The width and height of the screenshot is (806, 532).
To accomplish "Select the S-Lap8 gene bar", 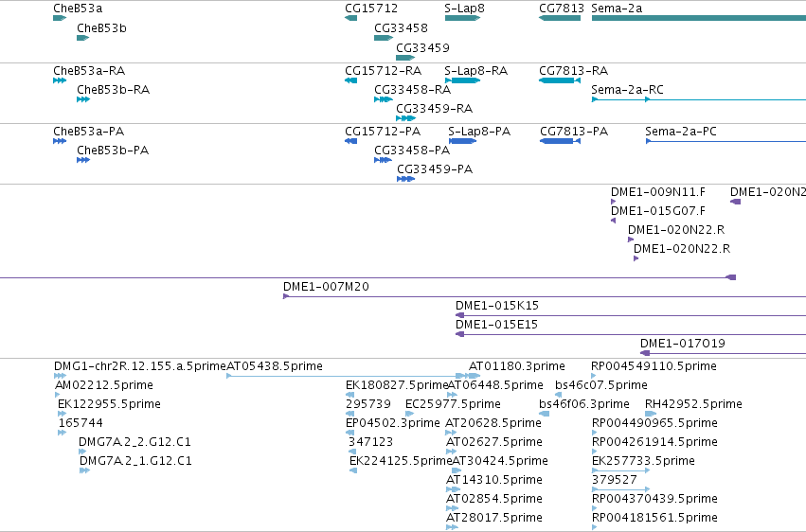I will tap(462, 18).
